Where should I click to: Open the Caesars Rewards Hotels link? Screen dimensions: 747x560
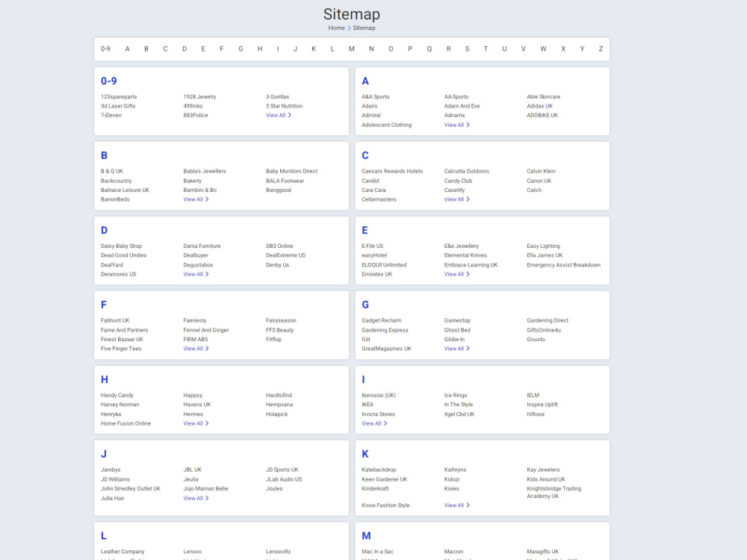[392, 171]
